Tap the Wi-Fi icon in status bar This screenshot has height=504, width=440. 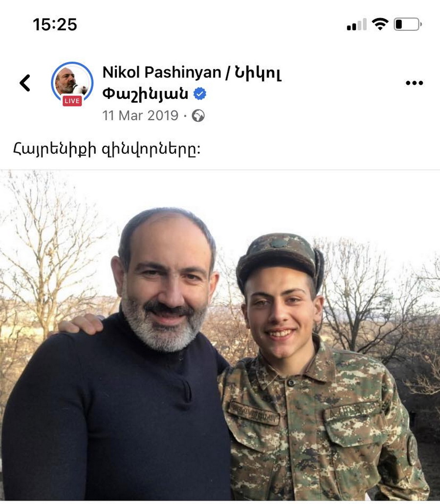click(380, 24)
